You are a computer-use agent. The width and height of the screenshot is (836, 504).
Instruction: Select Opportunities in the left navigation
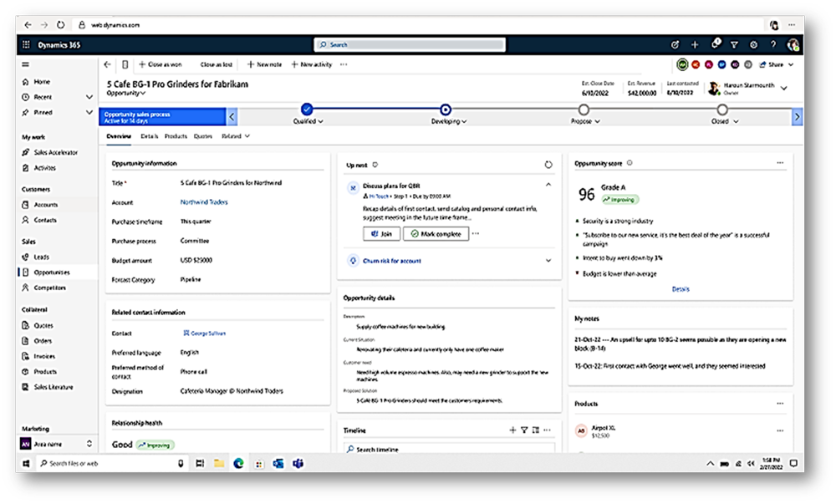coord(52,272)
